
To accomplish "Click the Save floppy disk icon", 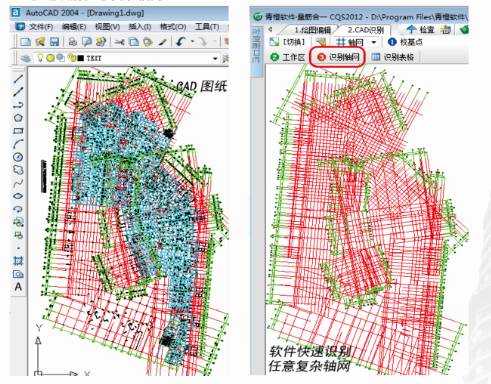I will (54, 42).
